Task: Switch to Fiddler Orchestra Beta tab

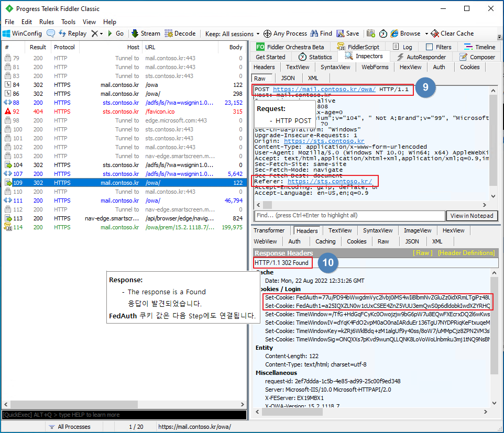Action: pos(290,47)
